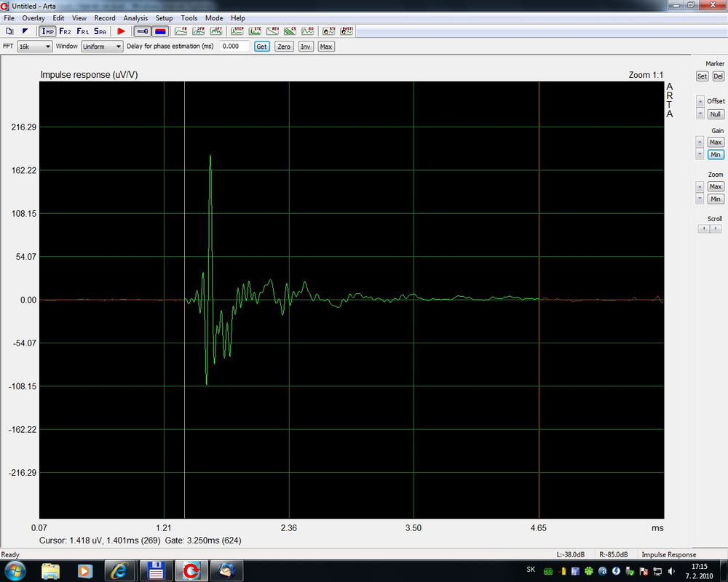728x582 pixels.
Task: Open the STI speech intelligibility icon
Action: [x=329, y=31]
